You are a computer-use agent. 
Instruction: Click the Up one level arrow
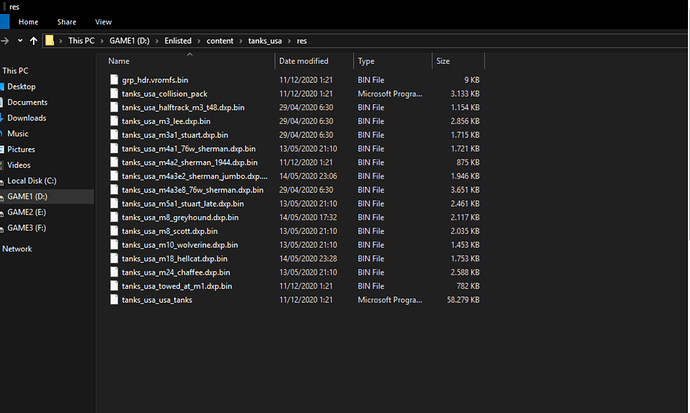click(33, 41)
